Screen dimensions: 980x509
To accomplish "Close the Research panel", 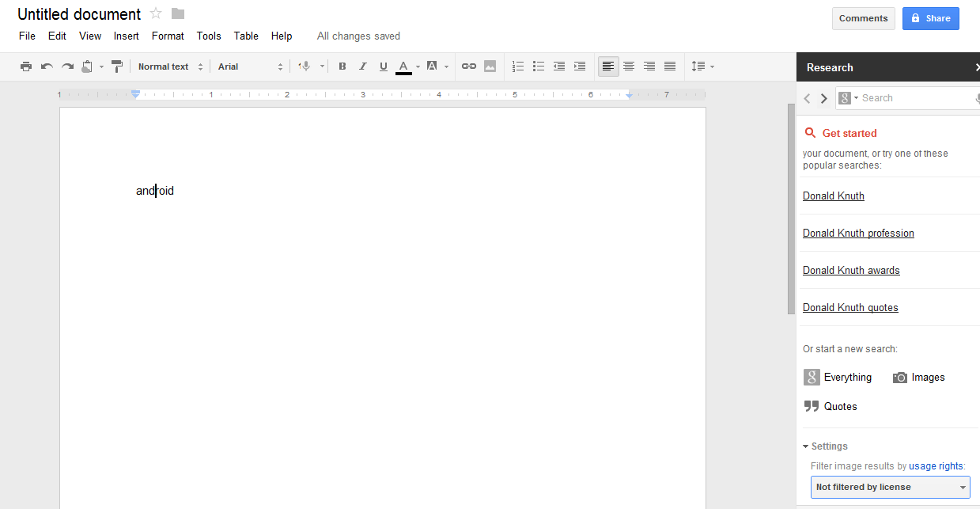I will (x=977, y=67).
